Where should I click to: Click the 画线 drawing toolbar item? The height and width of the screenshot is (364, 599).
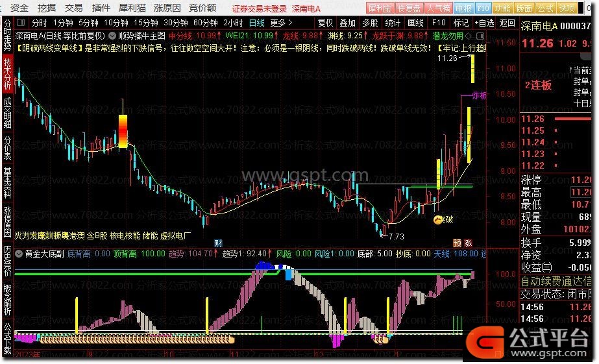pos(415,23)
